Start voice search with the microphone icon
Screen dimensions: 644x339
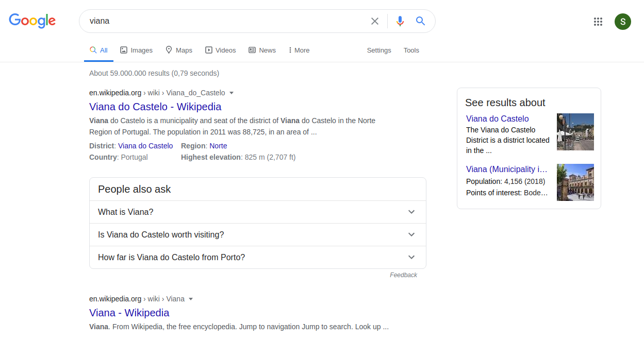coord(400,21)
